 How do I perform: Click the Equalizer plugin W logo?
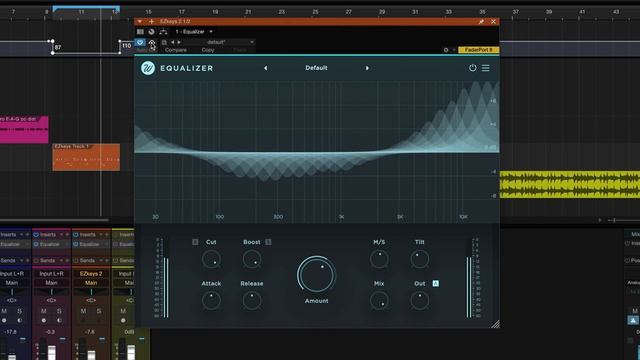[148, 68]
